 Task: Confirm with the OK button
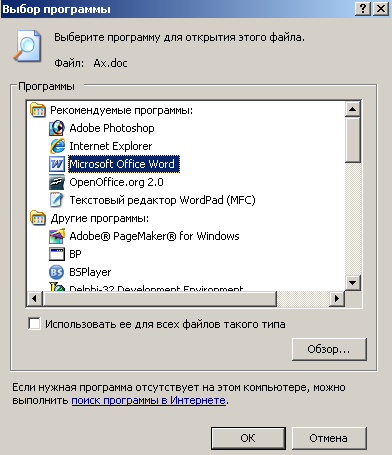point(248,438)
